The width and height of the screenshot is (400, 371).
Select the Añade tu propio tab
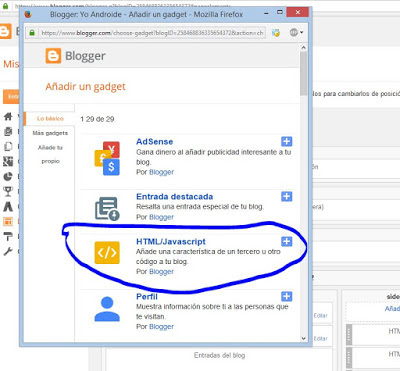point(50,154)
